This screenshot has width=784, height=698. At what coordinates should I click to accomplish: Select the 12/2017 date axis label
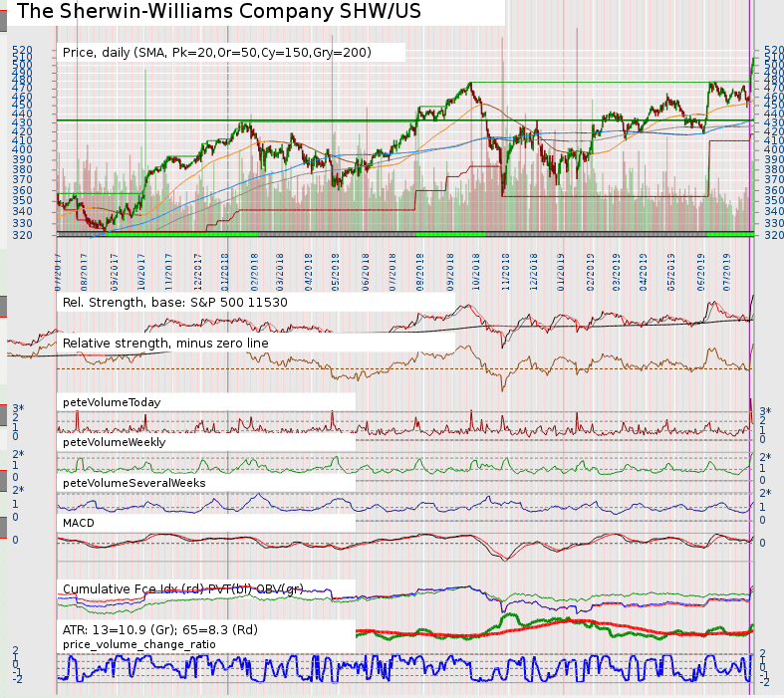click(x=198, y=272)
